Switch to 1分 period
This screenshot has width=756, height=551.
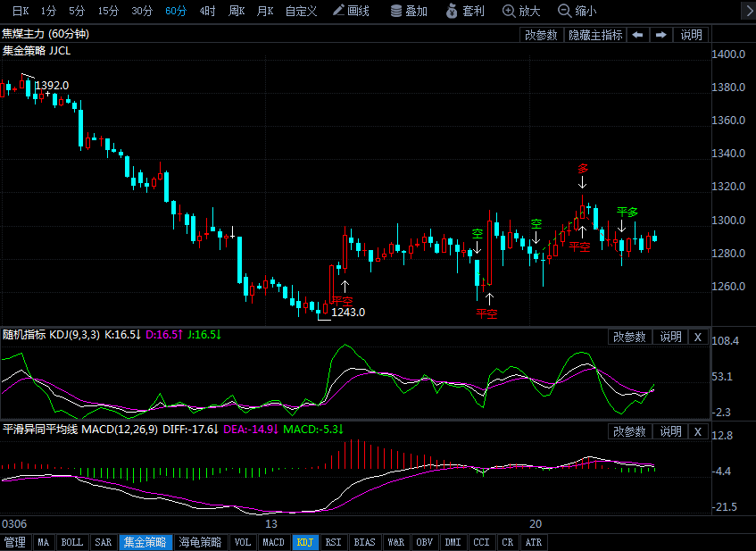tap(48, 11)
